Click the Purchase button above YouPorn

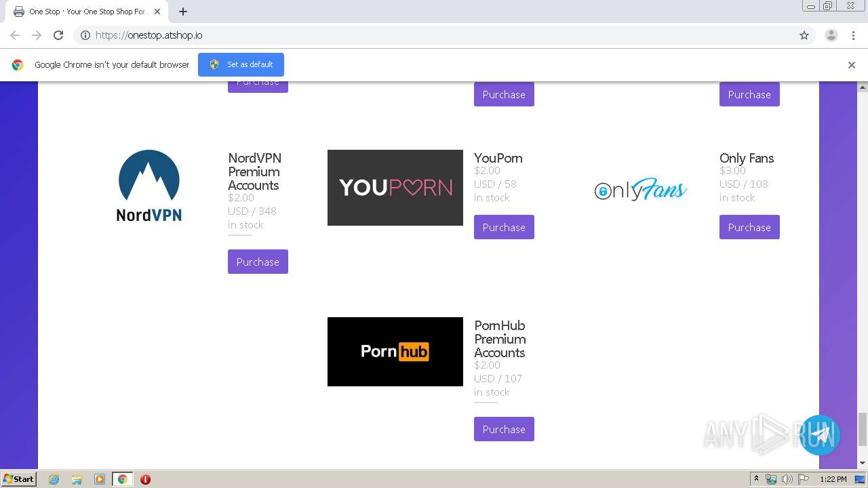click(x=504, y=95)
